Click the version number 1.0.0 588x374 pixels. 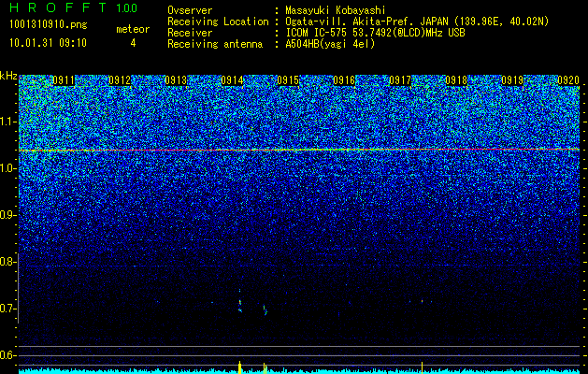point(127,7)
